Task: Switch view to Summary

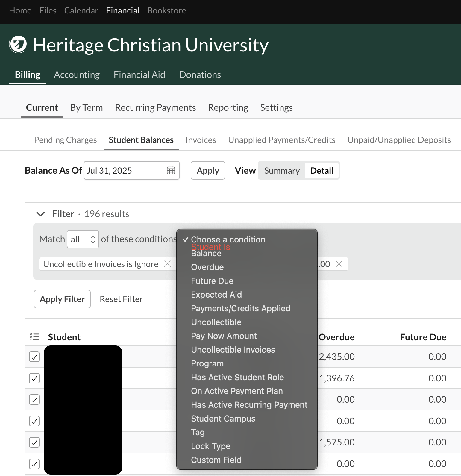Action: click(282, 171)
